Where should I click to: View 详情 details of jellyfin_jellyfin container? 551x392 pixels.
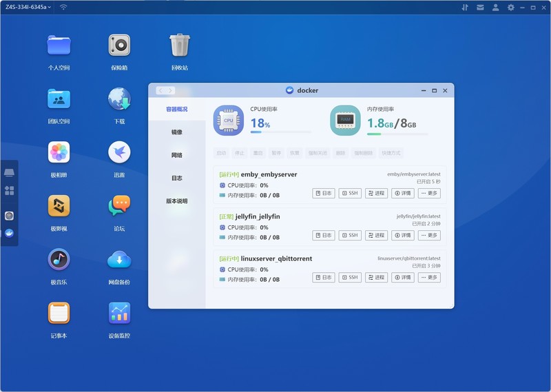click(403, 236)
